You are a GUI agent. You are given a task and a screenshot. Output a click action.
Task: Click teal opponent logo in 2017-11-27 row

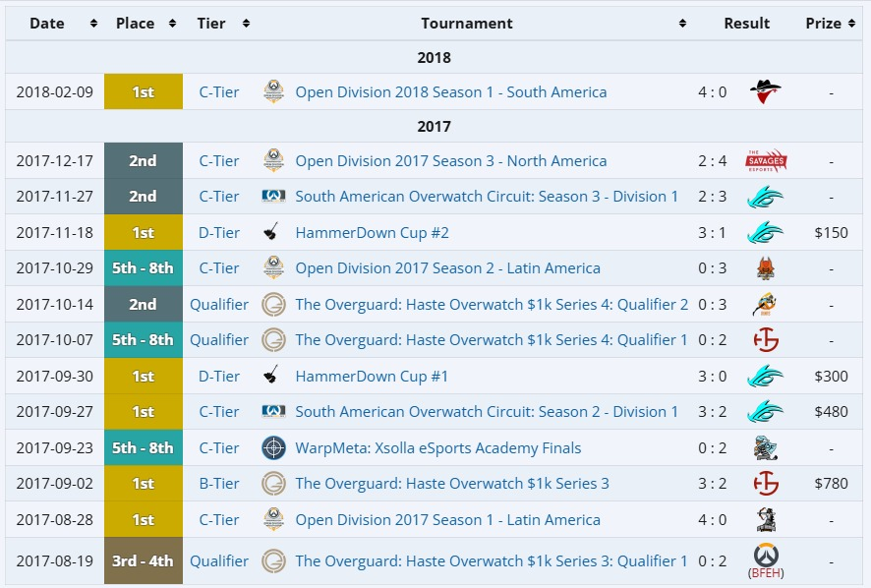(766, 197)
